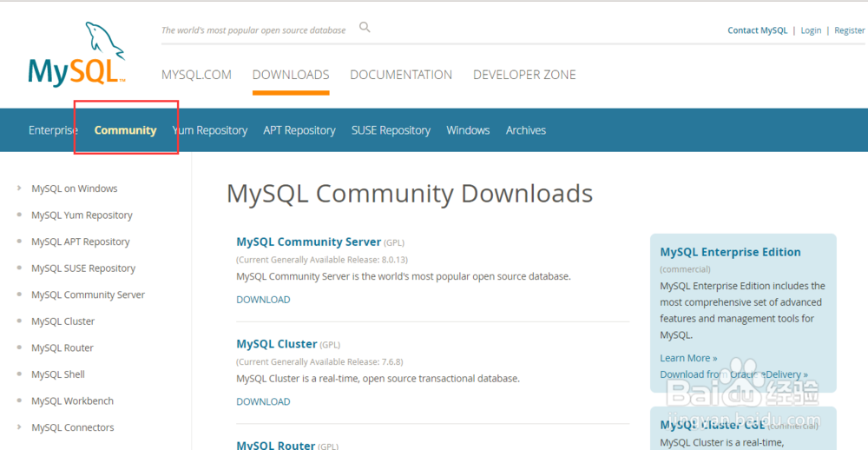Open MySQL Router sidebar link
The height and width of the screenshot is (450, 868).
point(62,348)
